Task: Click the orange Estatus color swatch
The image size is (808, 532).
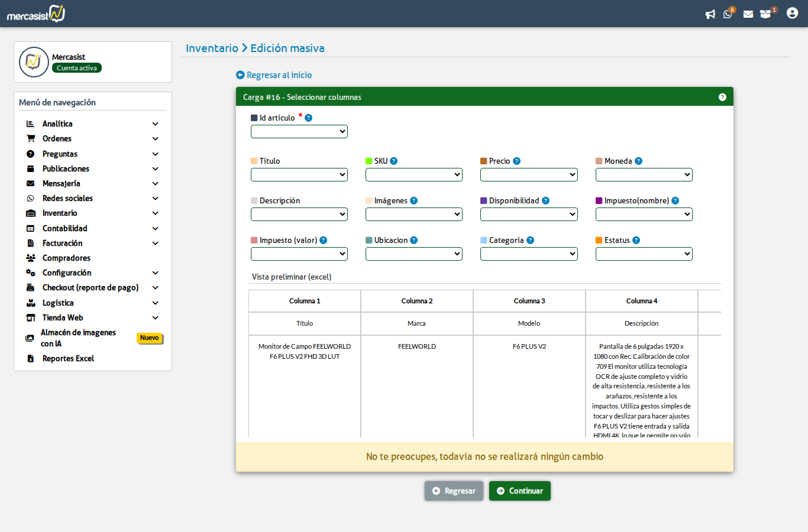Action: coord(599,240)
